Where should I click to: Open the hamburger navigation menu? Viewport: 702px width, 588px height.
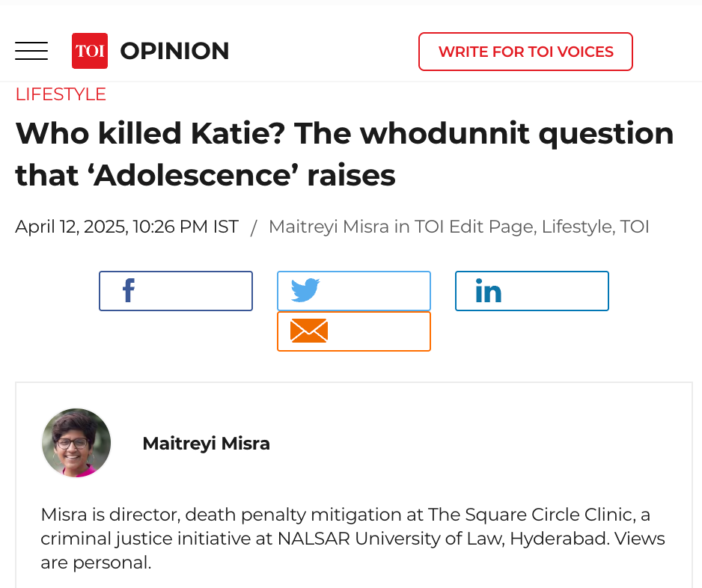click(x=31, y=51)
